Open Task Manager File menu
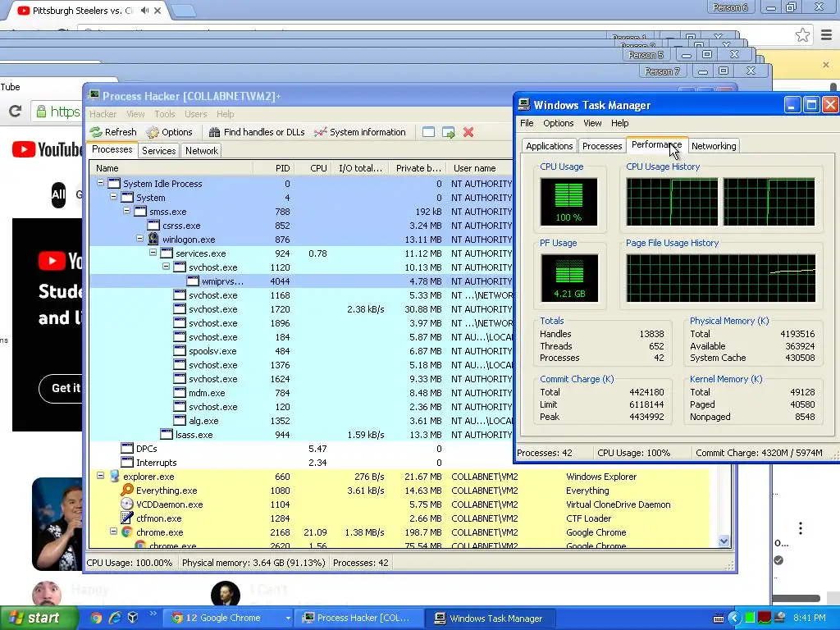840x630 pixels. click(527, 123)
